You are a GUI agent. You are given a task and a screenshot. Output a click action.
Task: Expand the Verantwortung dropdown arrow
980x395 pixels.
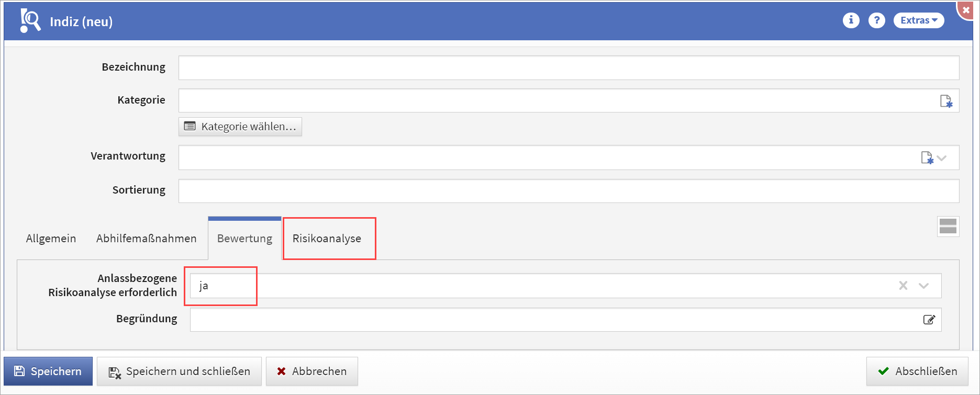pos(942,157)
